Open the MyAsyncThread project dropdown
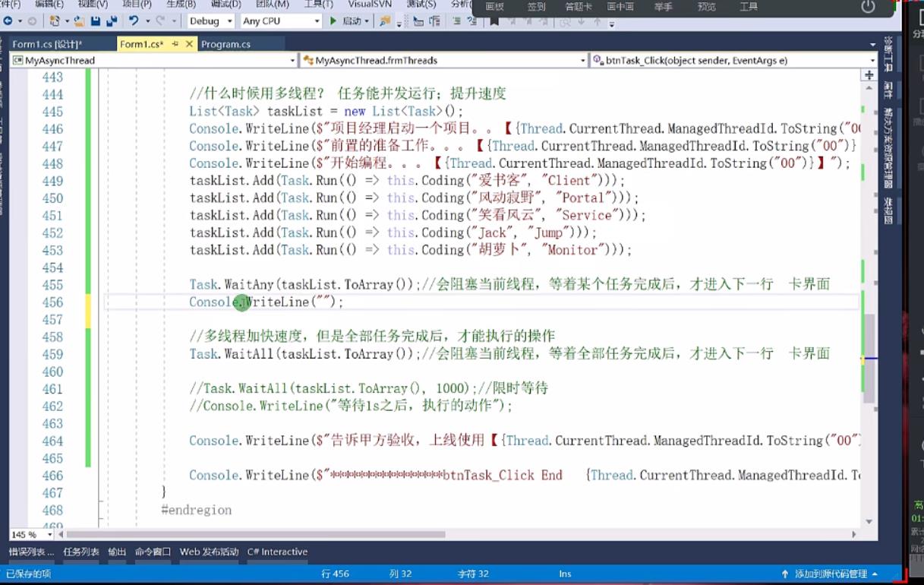Viewport: 924px width, 585px height. (x=154, y=60)
